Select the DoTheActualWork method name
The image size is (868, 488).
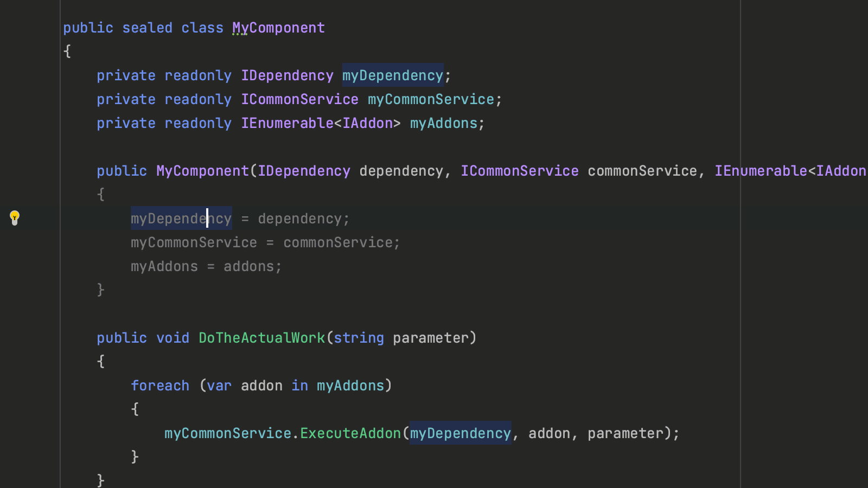[261, 337]
